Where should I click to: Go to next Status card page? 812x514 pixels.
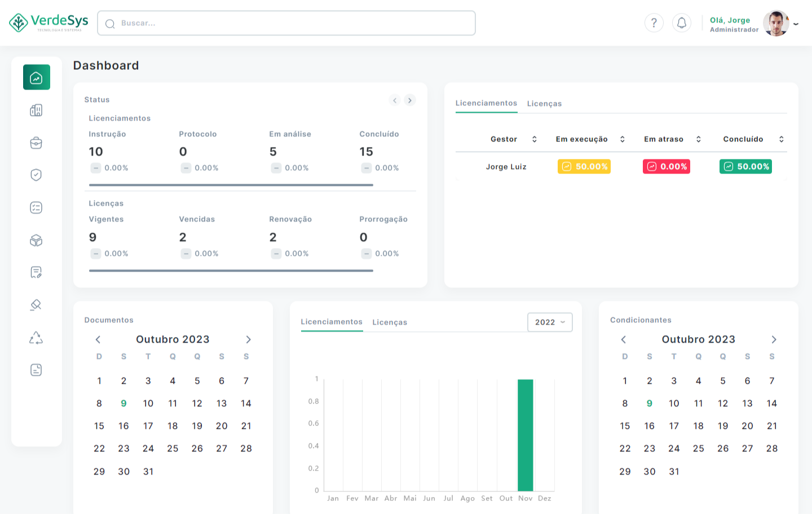pyautogui.click(x=410, y=100)
